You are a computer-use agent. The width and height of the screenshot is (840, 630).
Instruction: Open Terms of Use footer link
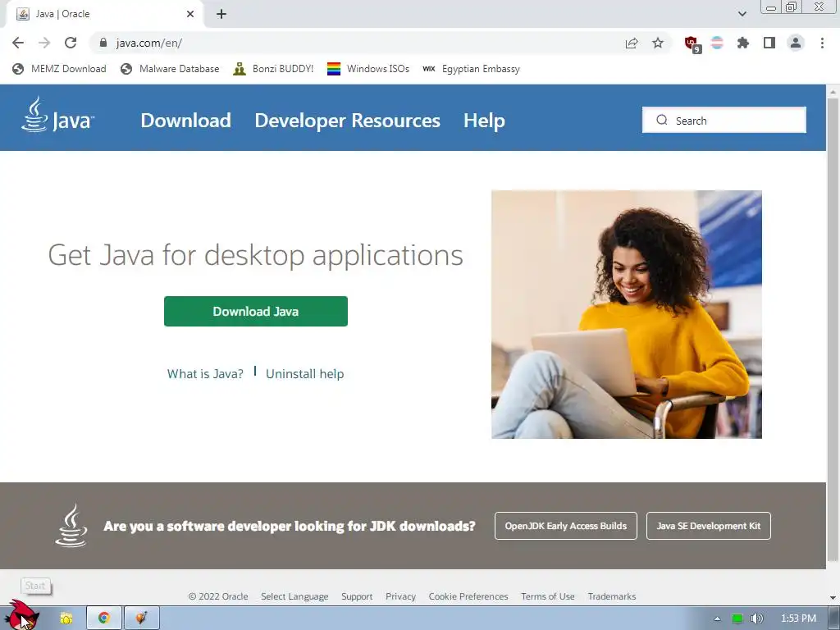point(547,596)
